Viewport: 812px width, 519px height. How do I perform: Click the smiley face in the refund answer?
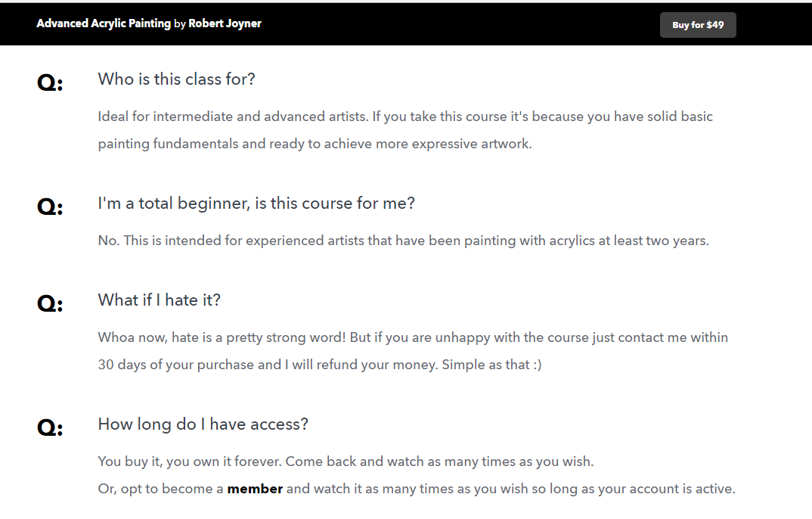pyautogui.click(x=538, y=364)
